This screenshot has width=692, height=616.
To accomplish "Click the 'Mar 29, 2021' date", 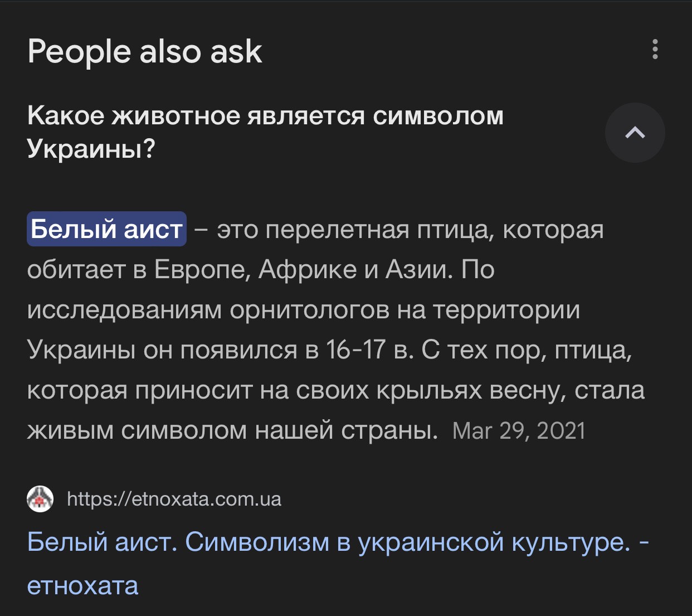I will click(x=519, y=431).
